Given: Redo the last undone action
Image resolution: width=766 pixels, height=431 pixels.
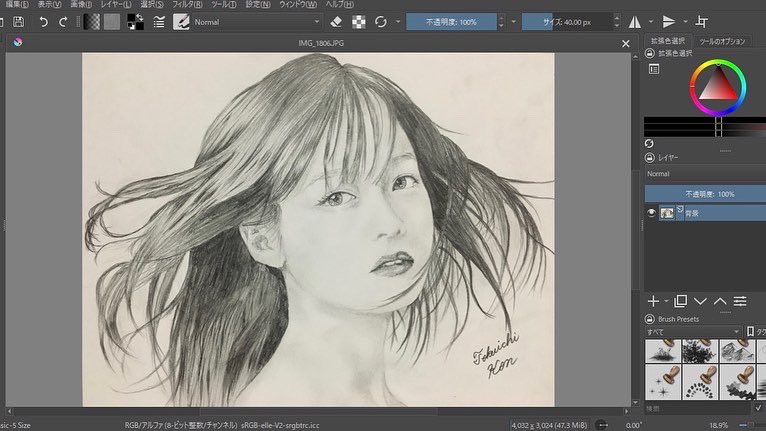Looking at the screenshot, I should [63, 22].
